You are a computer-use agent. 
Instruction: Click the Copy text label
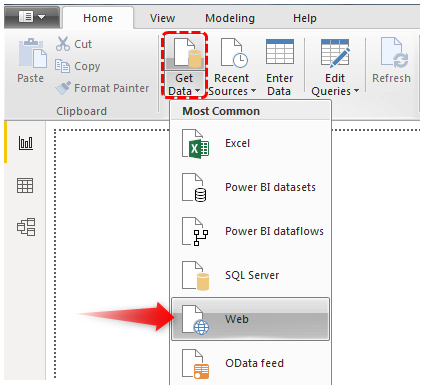(x=87, y=66)
